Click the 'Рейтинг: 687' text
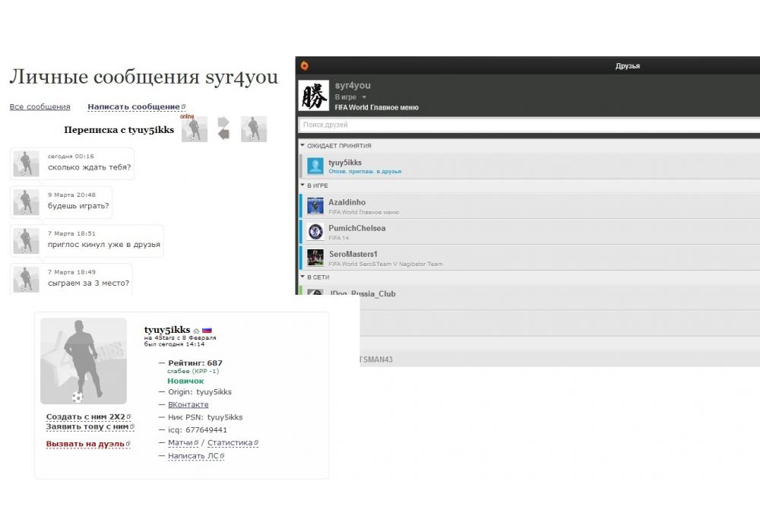This screenshot has height=532, width=760. click(195, 363)
